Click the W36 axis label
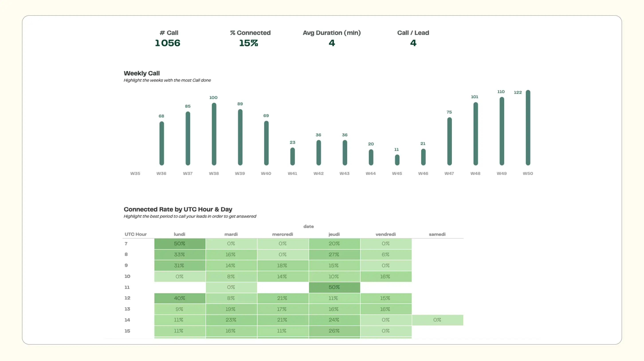This screenshot has height=361, width=644. tap(161, 173)
